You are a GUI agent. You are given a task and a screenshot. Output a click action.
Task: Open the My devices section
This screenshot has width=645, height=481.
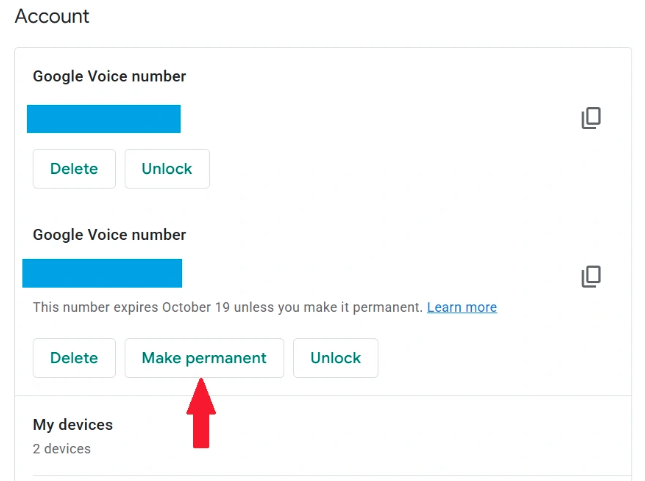click(73, 425)
